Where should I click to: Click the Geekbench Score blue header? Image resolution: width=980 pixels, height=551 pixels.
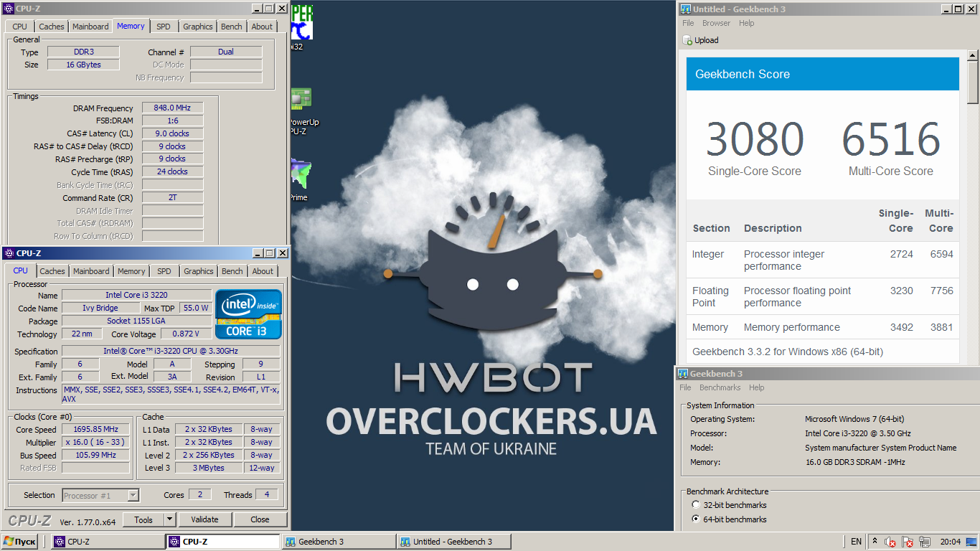[x=823, y=74]
